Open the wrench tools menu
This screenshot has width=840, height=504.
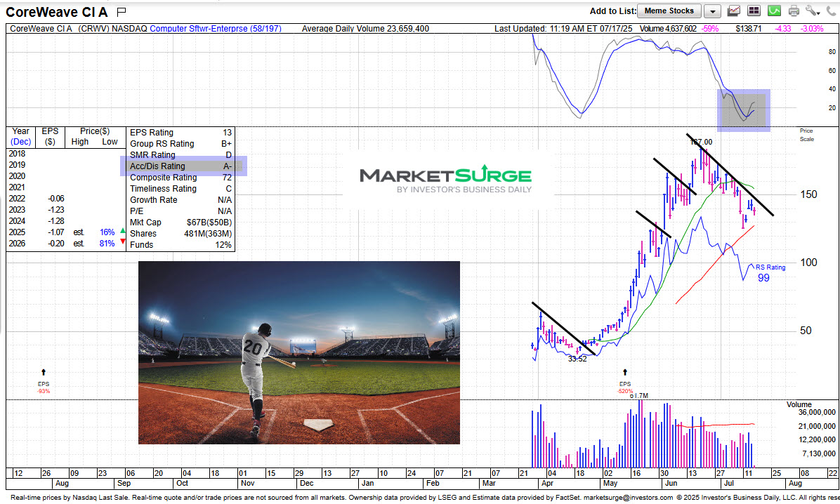(x=813, y=11)
